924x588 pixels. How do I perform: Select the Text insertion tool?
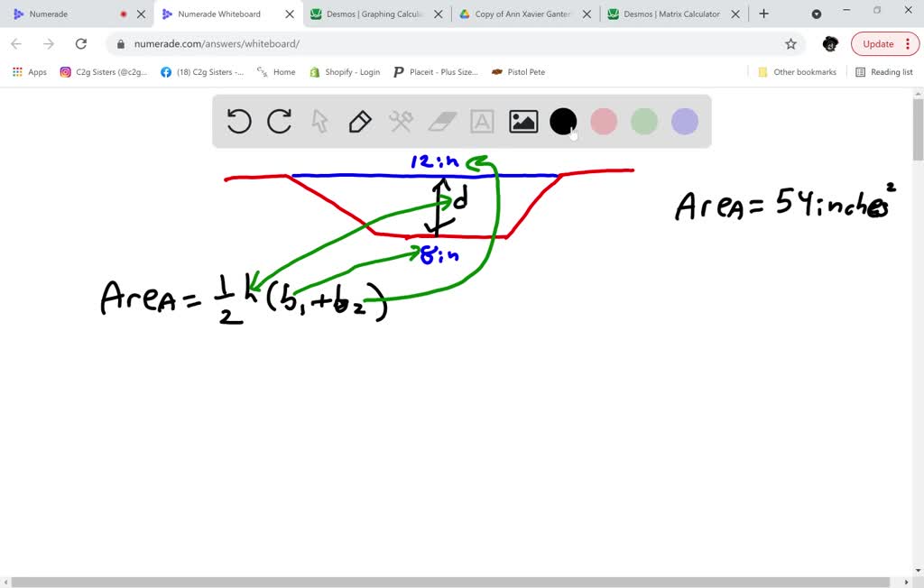tap(482, 121)
